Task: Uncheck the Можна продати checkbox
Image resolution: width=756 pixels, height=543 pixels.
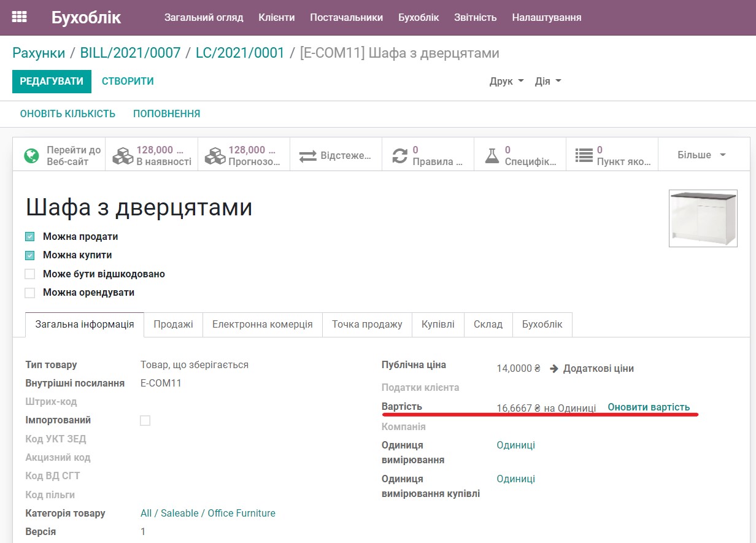Action: point(30,236)
